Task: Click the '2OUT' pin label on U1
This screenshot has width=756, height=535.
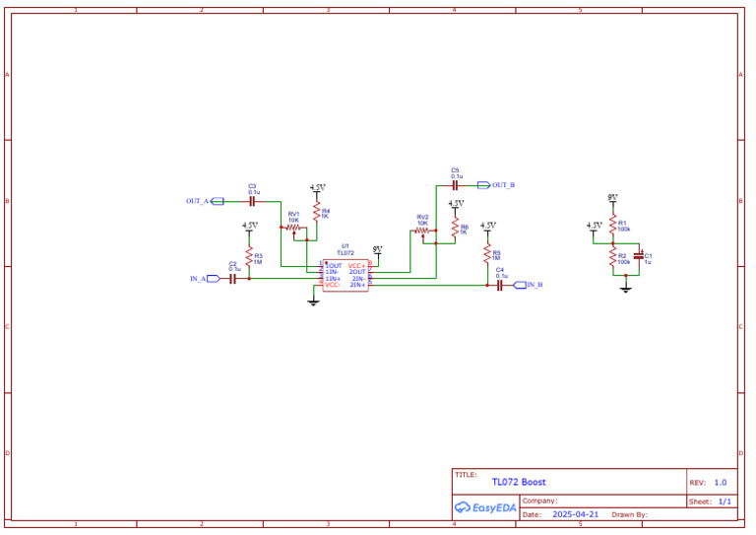Action: (x=357, y=272)
